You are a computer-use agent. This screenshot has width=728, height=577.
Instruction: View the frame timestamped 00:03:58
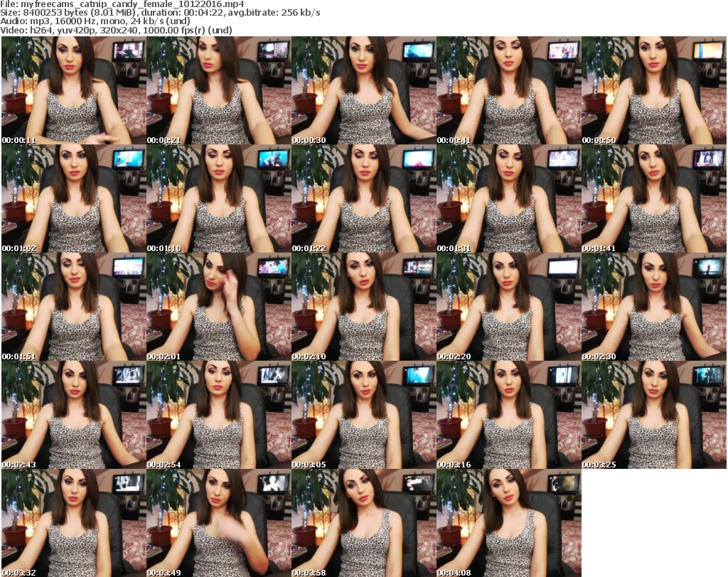[363, 523]
